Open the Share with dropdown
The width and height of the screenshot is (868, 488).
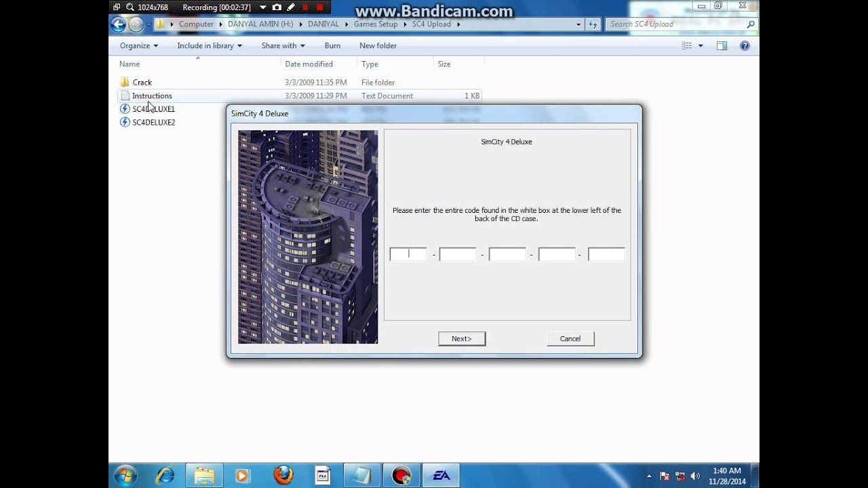coord(283,45)
